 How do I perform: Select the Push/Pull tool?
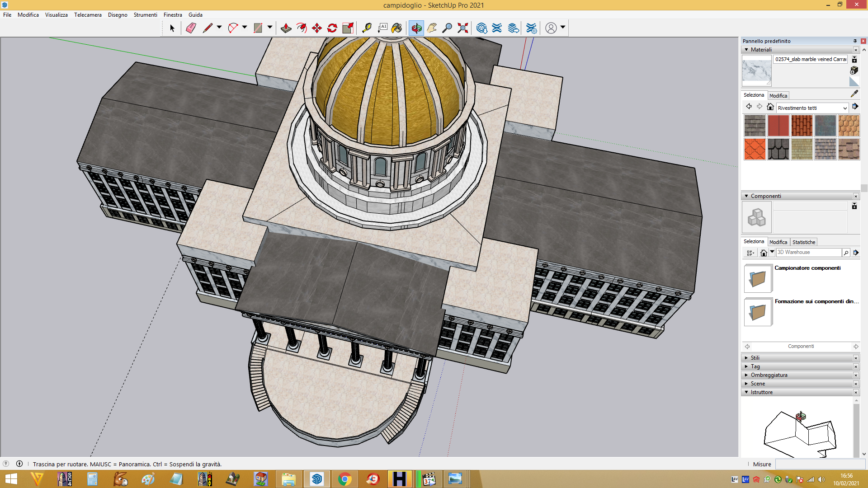286,28
